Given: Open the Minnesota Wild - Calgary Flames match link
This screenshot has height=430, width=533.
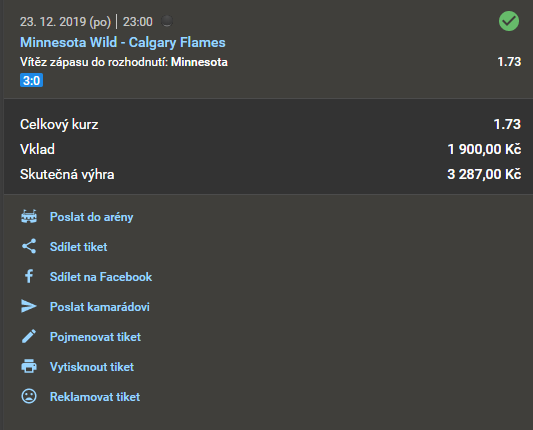Looking at the screenshot, I should (x=123, y=42).
